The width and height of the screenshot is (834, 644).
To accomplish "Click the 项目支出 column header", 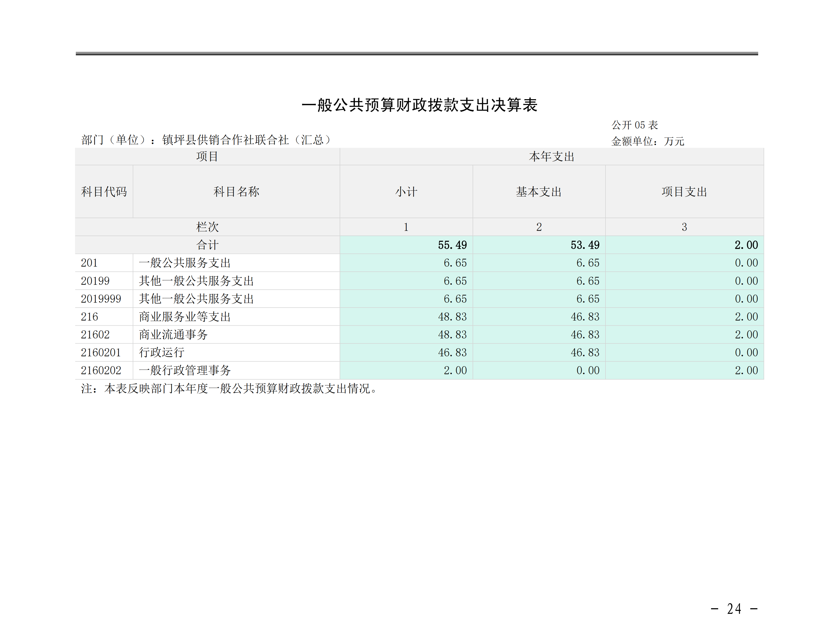I will tap(684, 192).
